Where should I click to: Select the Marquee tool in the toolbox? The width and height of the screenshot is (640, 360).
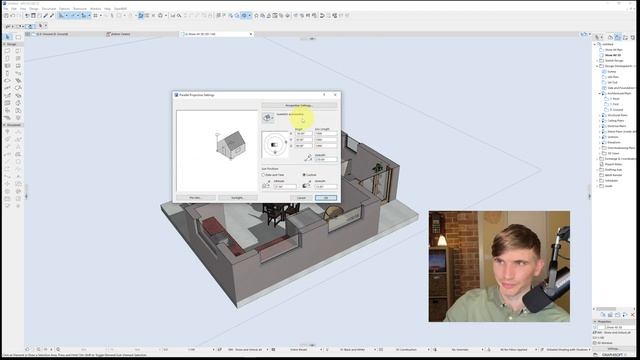click(18, 37)
